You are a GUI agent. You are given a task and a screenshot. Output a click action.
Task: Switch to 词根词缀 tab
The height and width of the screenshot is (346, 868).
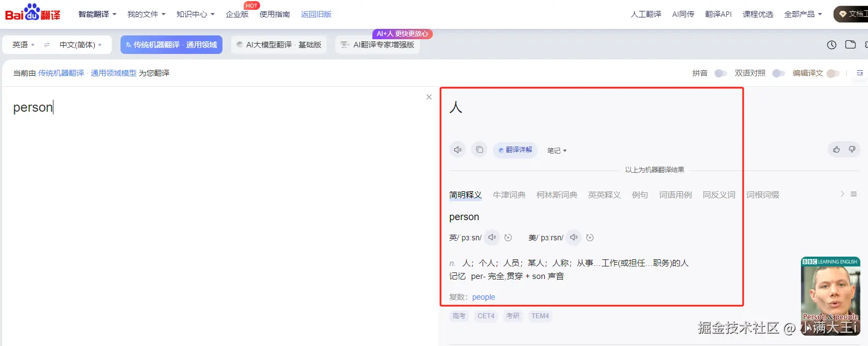[x=763, y=195]
